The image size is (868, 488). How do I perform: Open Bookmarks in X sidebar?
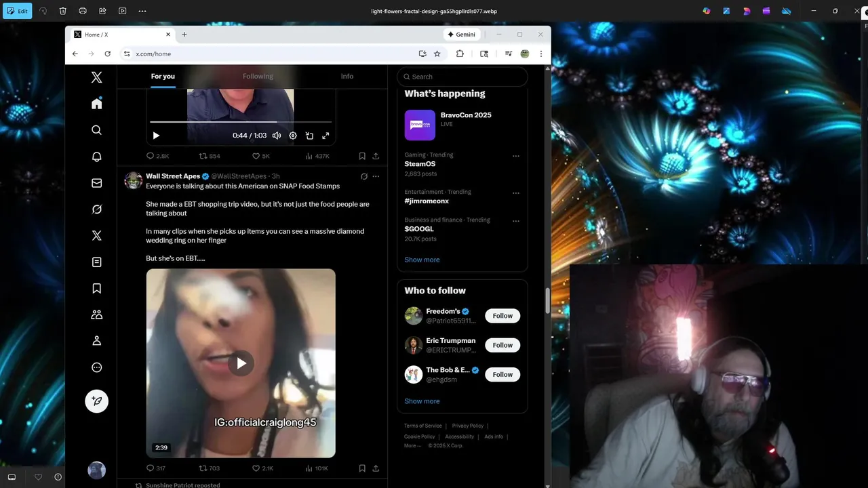[x=96, y=289]
